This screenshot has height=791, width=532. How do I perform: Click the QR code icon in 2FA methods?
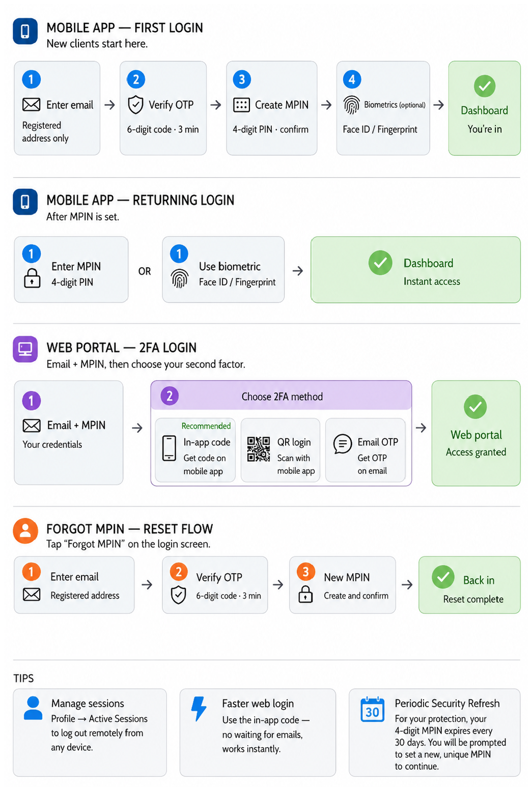259,449
